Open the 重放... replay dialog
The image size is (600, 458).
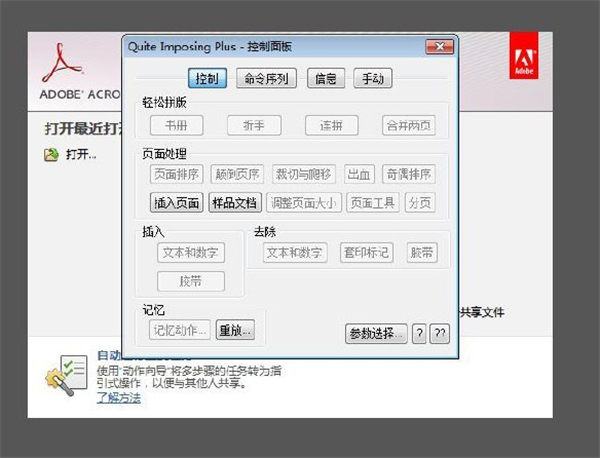[x=236, y=330]
